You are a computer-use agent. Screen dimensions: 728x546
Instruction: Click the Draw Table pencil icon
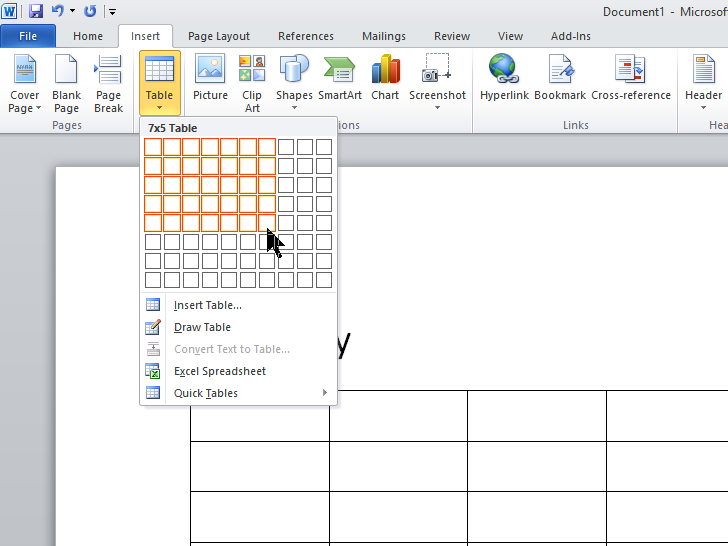(x=153, y=327)
